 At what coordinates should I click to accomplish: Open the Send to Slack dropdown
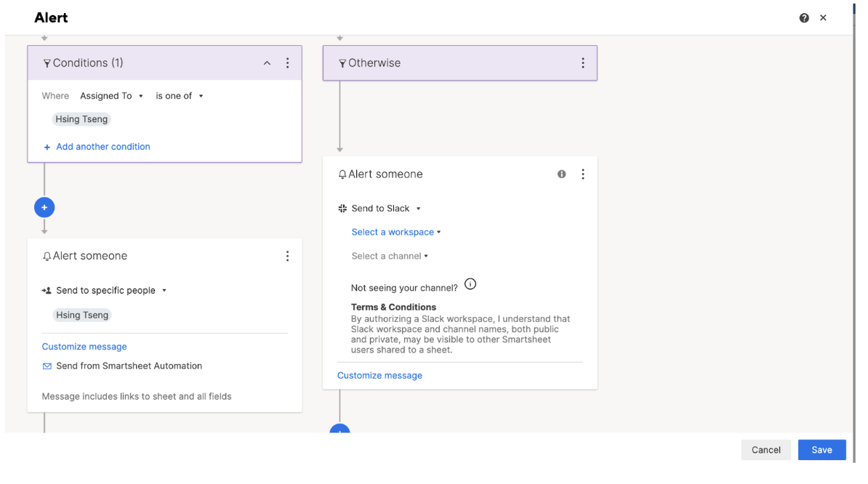(x=387, y=209)
